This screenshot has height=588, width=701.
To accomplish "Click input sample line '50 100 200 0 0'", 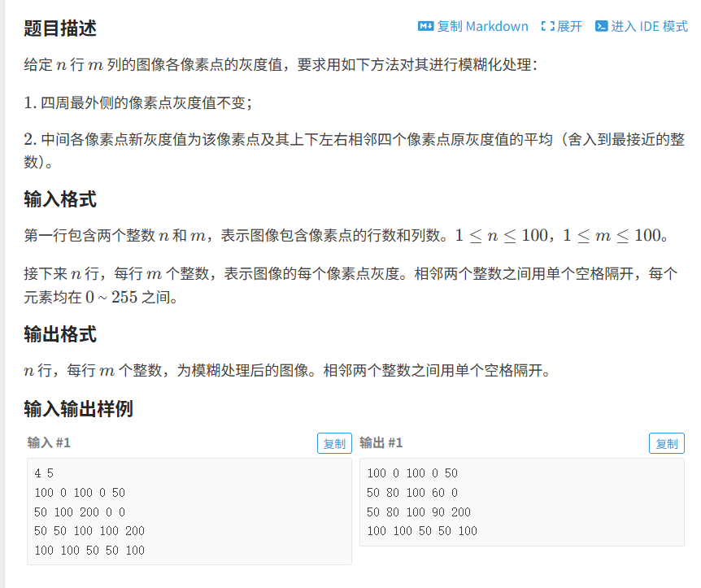I will coord(80,512).
